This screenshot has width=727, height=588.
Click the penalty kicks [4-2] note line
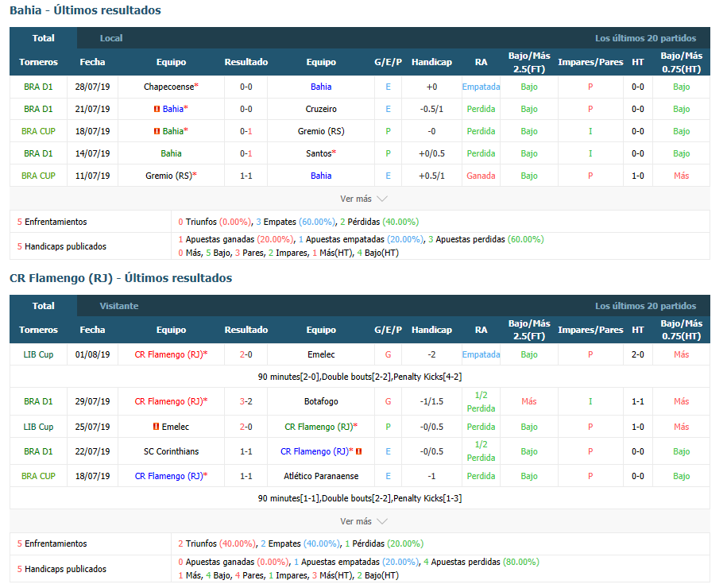360,377
